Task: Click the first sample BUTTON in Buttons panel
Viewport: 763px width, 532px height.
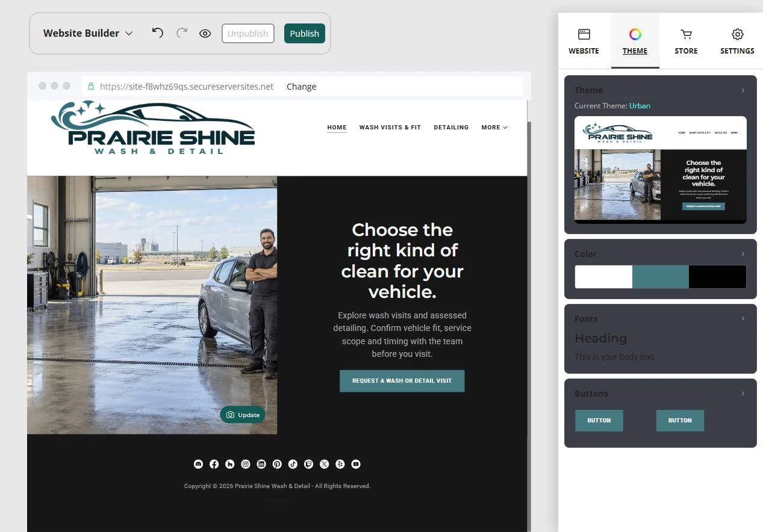Action: point(599,421)
